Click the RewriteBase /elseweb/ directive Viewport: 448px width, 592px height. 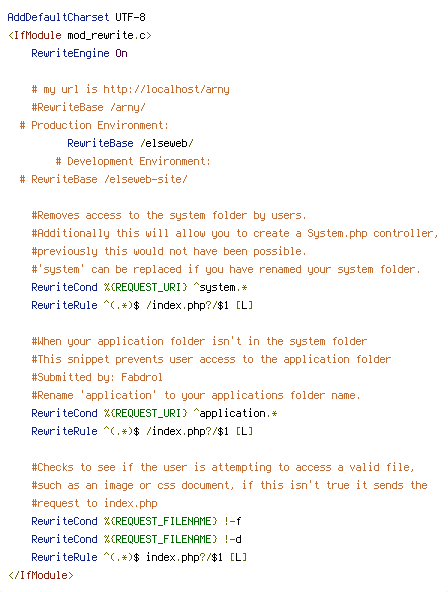[x=130, y=143]
